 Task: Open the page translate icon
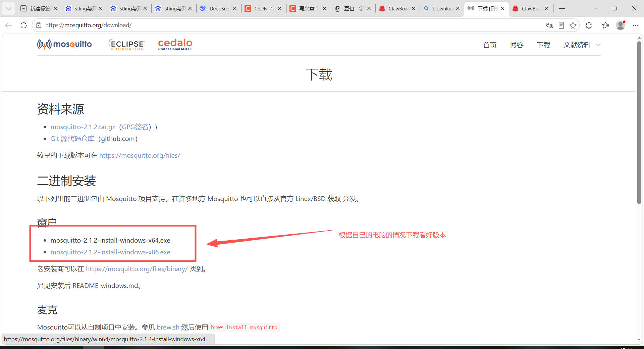549,25
